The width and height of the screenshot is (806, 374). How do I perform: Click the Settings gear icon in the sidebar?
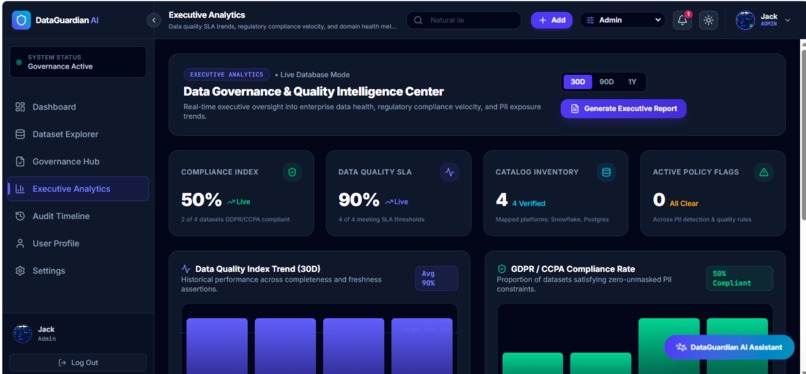pyautogui.click(x=20, y=270)
